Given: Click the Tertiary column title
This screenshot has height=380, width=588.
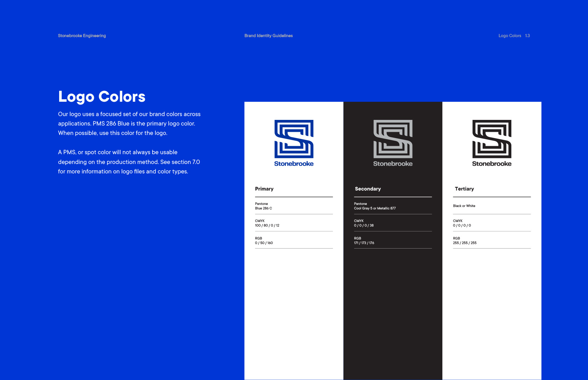Looking at the screenshot, I should [464, 189].
